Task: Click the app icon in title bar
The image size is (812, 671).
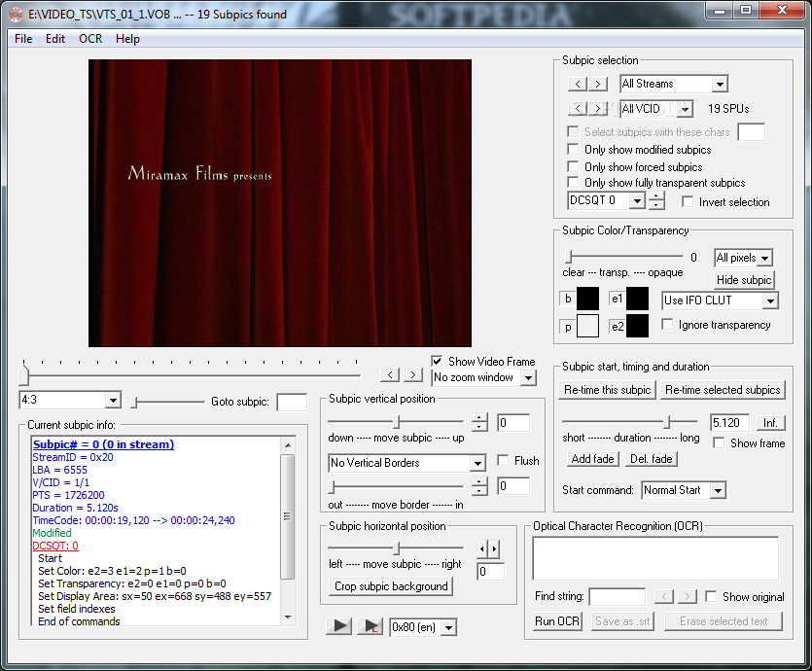Action: point(16,15)
